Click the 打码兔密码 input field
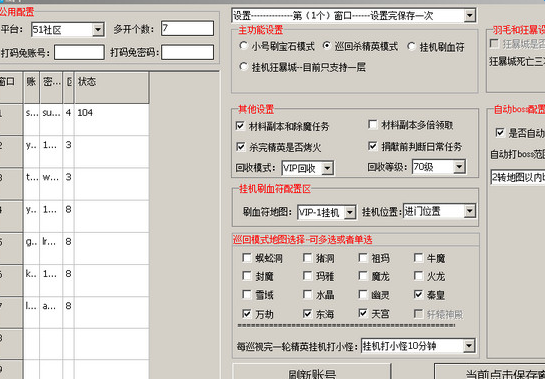 tap(187, 53)
